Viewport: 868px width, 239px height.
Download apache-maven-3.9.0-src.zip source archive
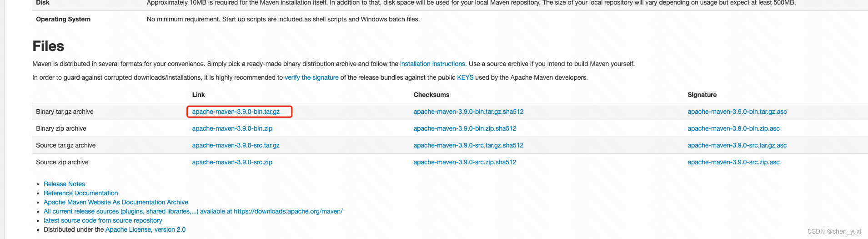(x=232, y=162)
